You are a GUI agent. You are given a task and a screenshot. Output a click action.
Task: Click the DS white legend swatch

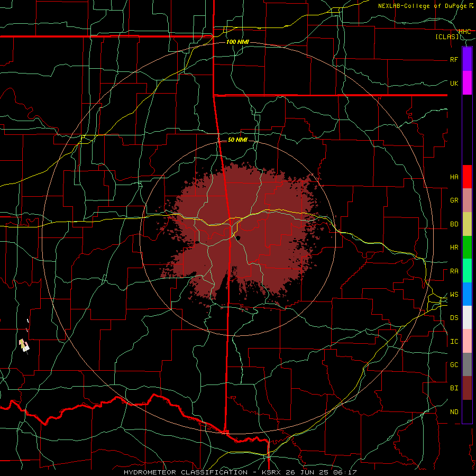(x=467, y=317)
